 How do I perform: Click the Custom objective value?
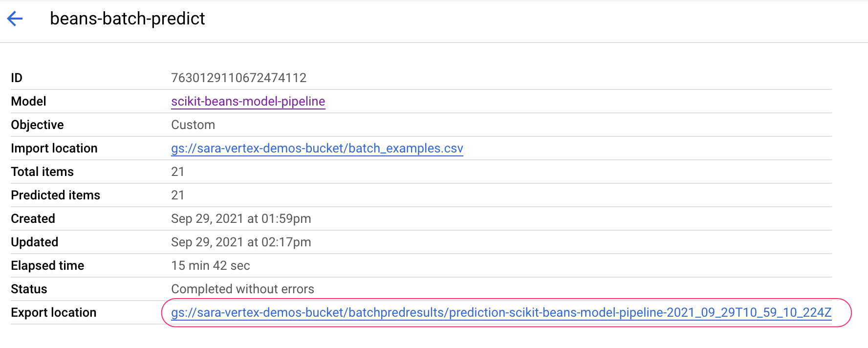click(x=193, y=125)
